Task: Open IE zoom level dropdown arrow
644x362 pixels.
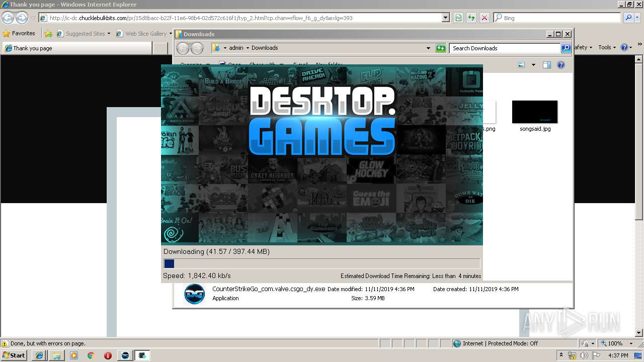Action: click(631, 343)
